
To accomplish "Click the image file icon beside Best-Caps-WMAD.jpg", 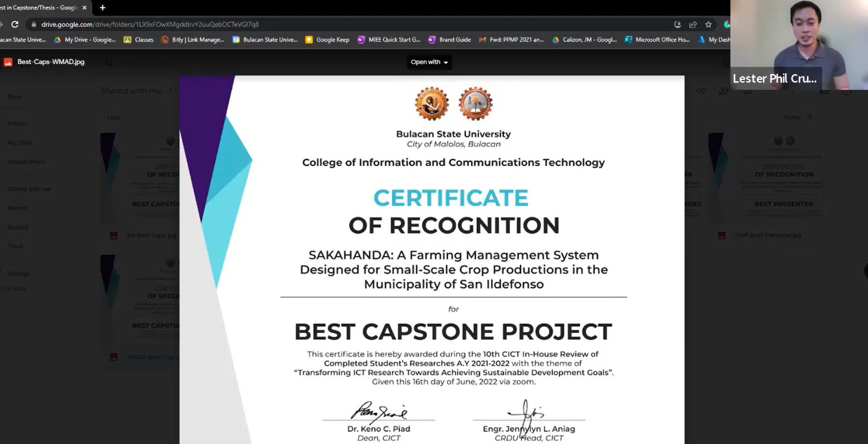I will (x=8, y=62).
